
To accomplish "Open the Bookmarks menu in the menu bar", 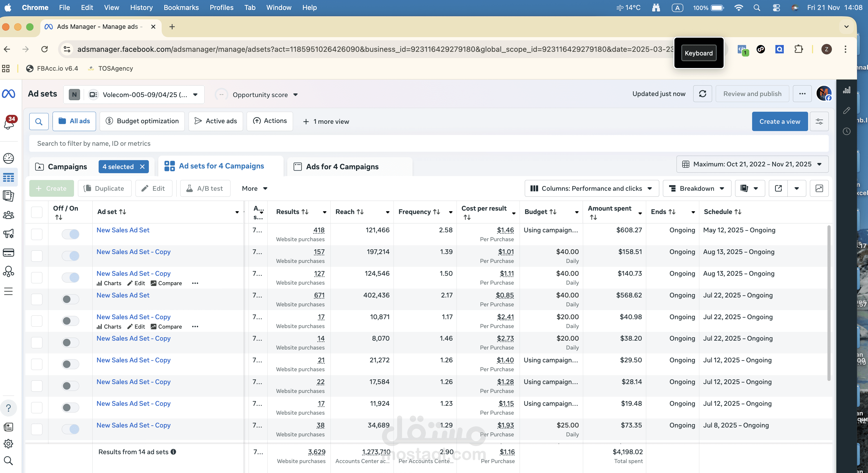I will pos(181,7).
